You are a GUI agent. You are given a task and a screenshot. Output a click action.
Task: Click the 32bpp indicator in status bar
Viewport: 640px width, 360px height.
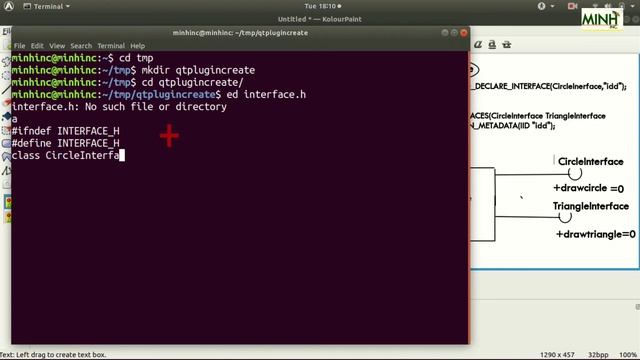598,355
